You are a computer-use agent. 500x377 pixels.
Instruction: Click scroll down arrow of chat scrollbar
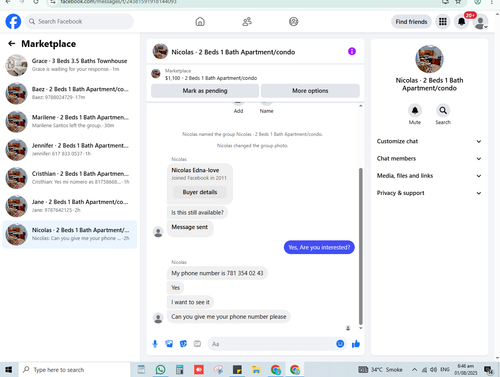coord(360,328)
